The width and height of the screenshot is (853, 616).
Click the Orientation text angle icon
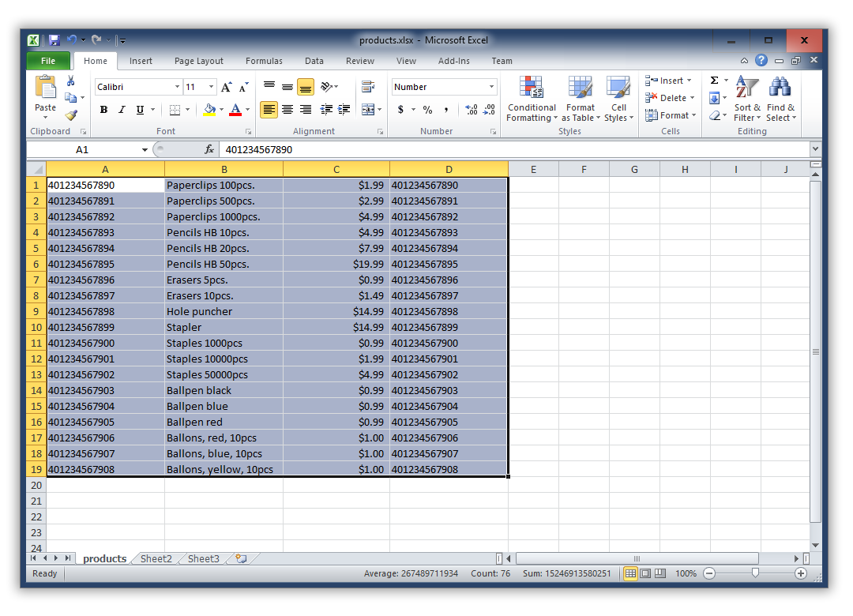click(327, 87)
